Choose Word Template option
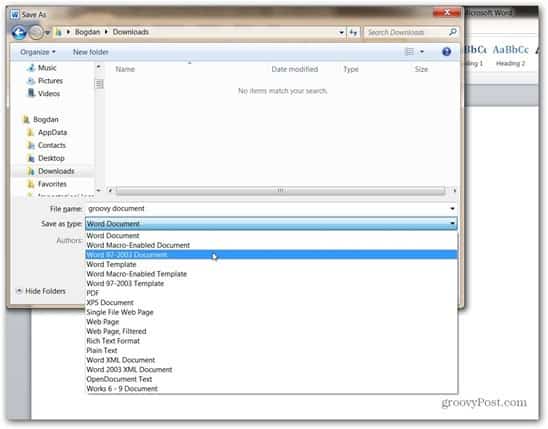 click(271, 264)
